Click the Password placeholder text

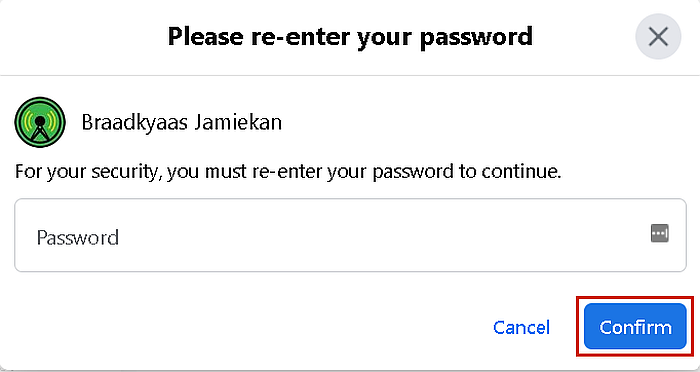coord(78,237)
